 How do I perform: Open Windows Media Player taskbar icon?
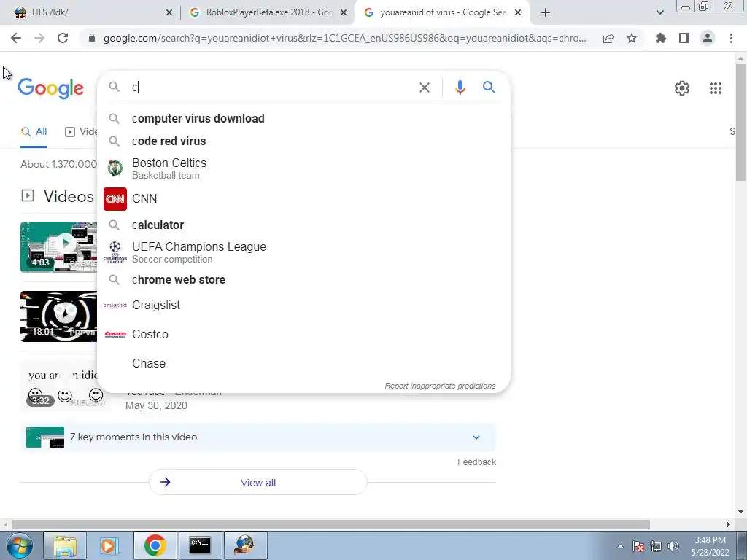click(109, 545)
